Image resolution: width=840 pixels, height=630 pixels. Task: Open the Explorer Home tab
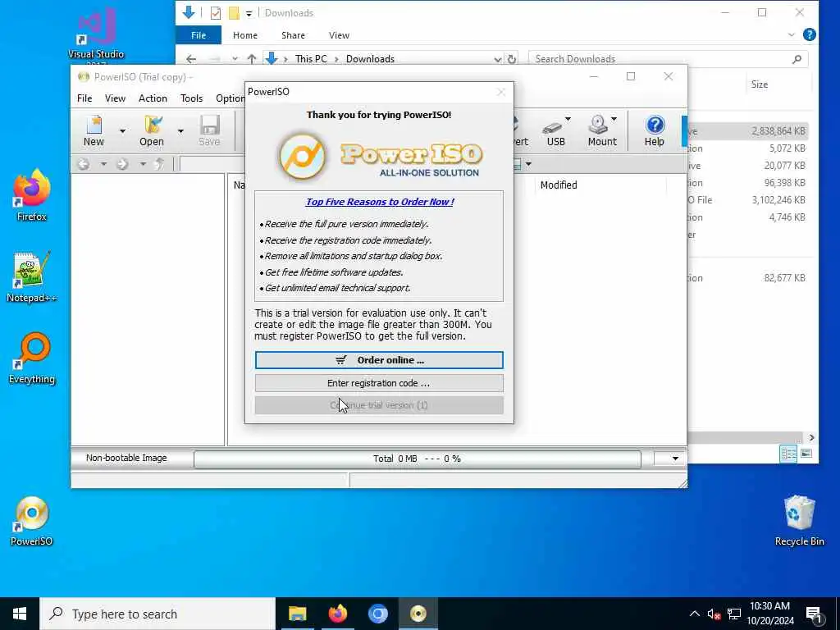click(245, 34)
